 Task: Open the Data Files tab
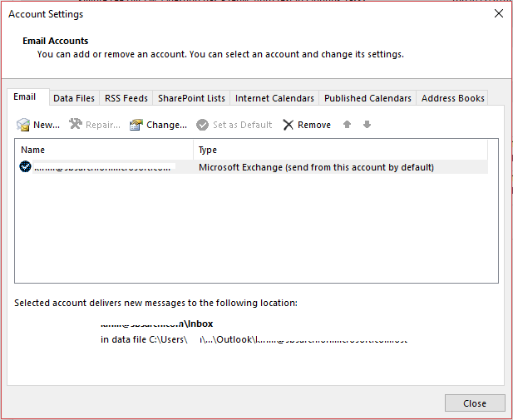74,98
